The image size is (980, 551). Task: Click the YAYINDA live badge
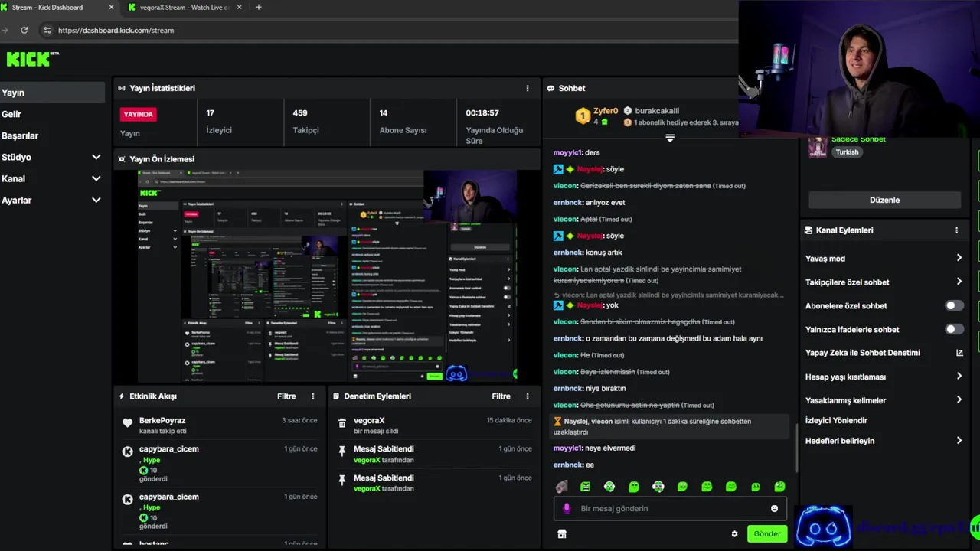click(139, 114)
